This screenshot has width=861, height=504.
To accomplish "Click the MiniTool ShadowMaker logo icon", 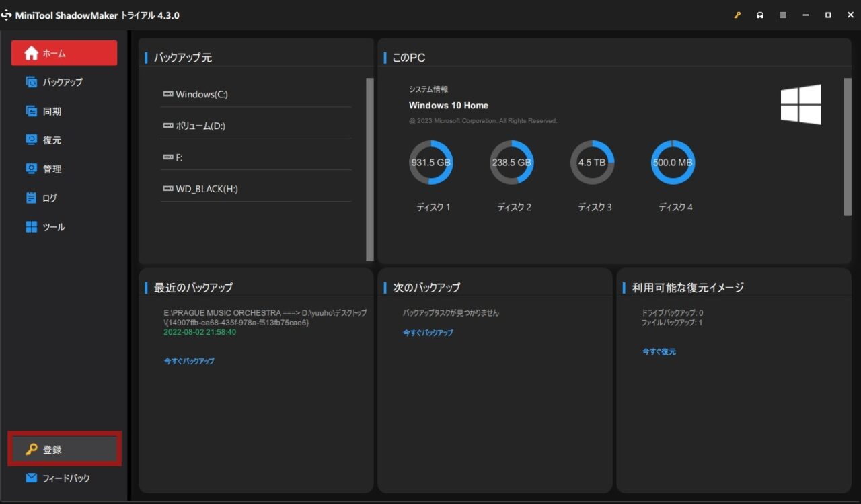I will coord(7,15).
